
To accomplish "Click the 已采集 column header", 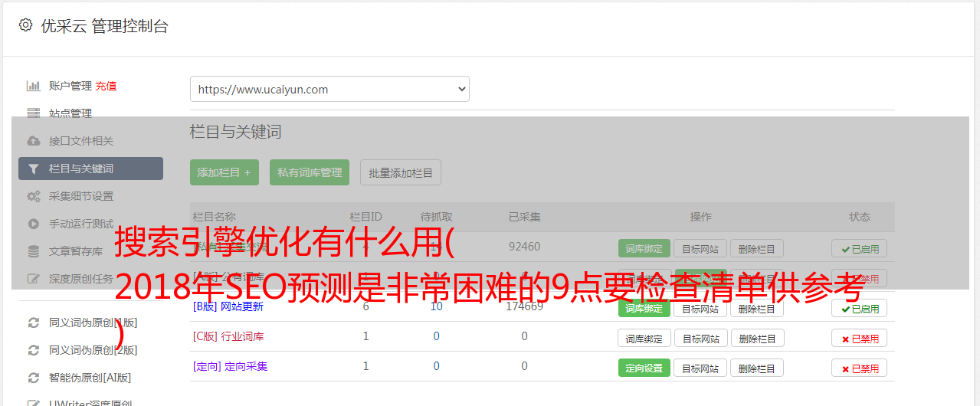I will 524,217.
